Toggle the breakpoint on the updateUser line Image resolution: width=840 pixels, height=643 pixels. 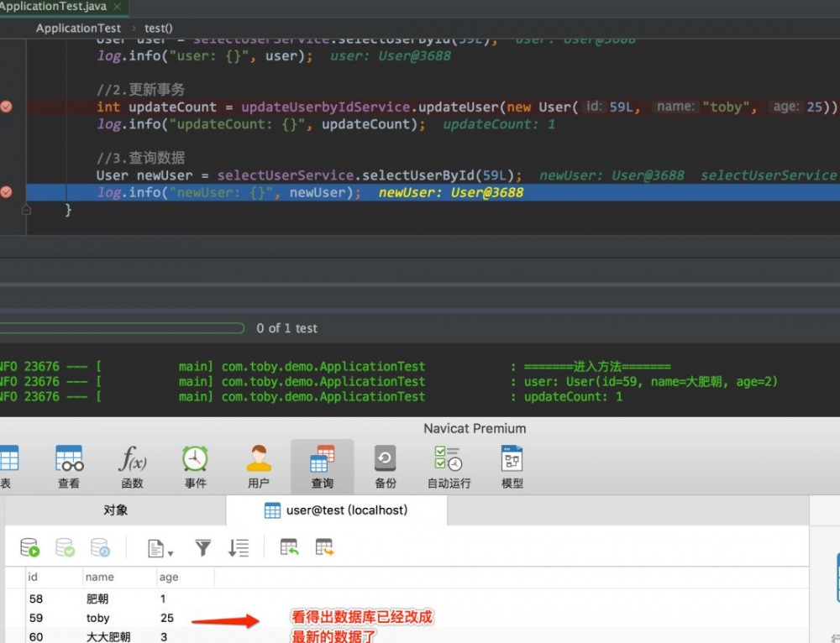pos(7,107)
